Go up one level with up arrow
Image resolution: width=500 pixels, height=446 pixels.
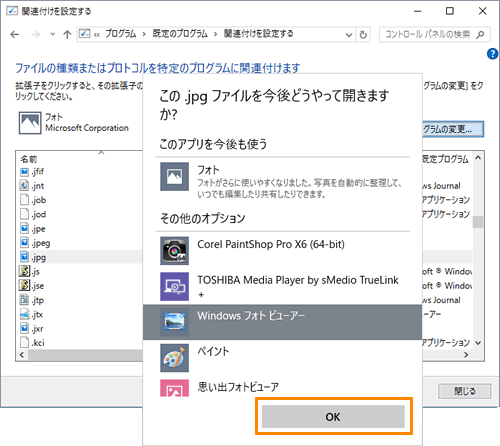click(x=67, y=34)
